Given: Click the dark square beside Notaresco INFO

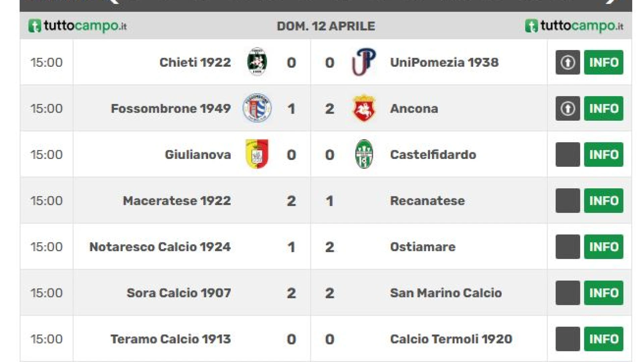Looking at the screenshot, I should tap(568, 247).
